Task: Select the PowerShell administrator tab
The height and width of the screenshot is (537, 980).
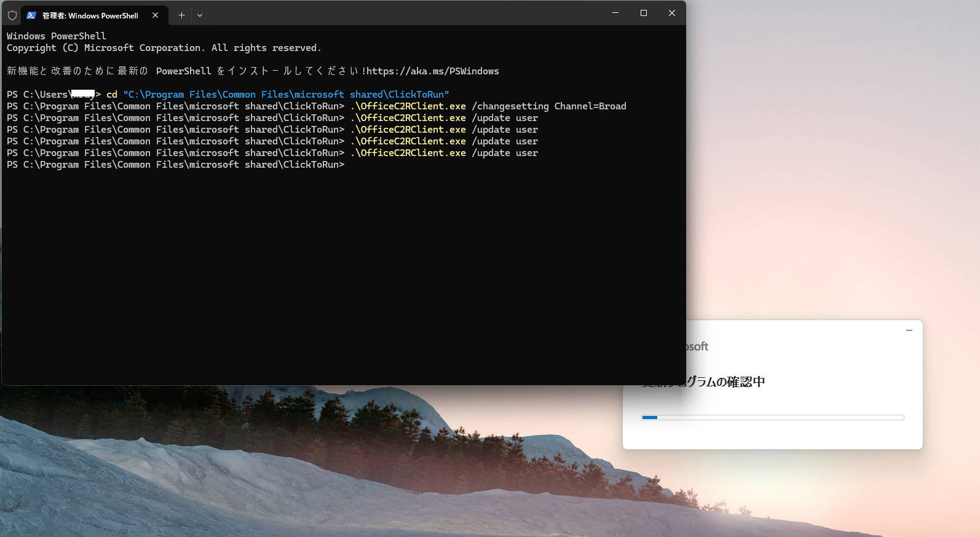Action: (93, 15)
